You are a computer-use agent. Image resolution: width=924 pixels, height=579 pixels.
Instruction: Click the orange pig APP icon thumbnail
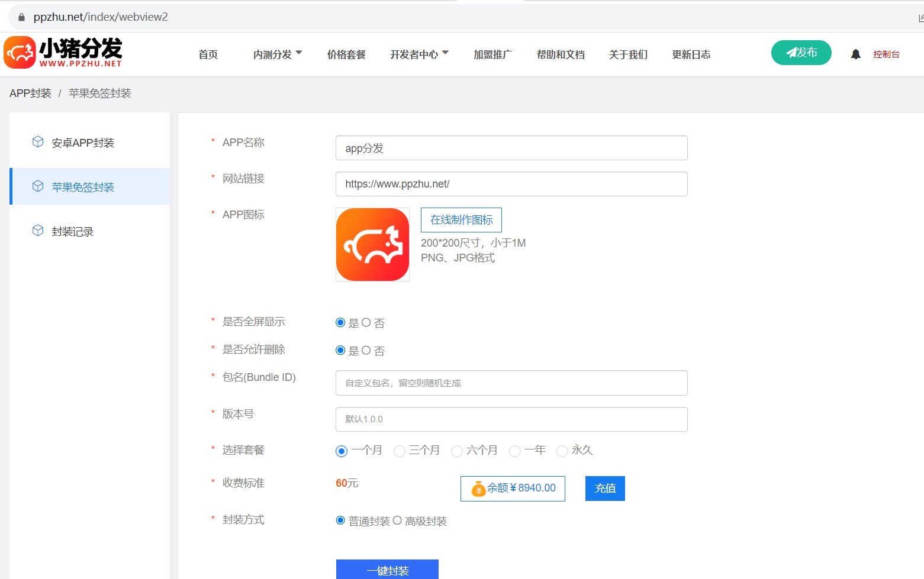[372, 244]
